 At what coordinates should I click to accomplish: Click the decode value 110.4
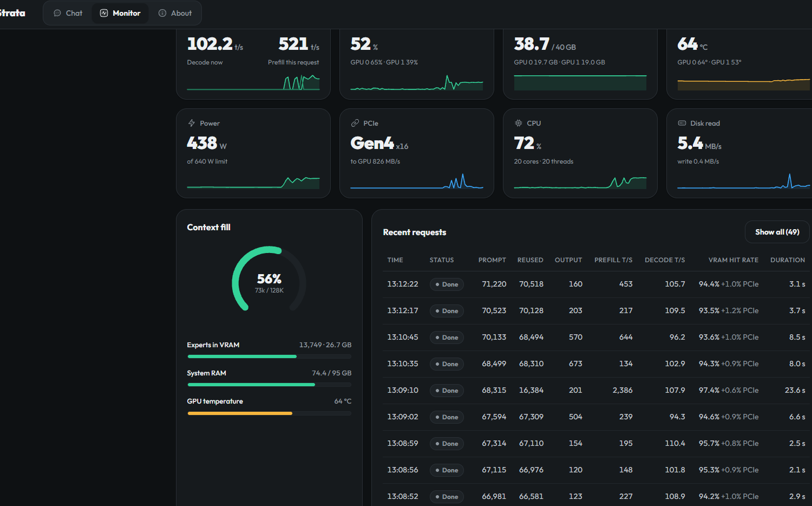(x=675, y=443)
